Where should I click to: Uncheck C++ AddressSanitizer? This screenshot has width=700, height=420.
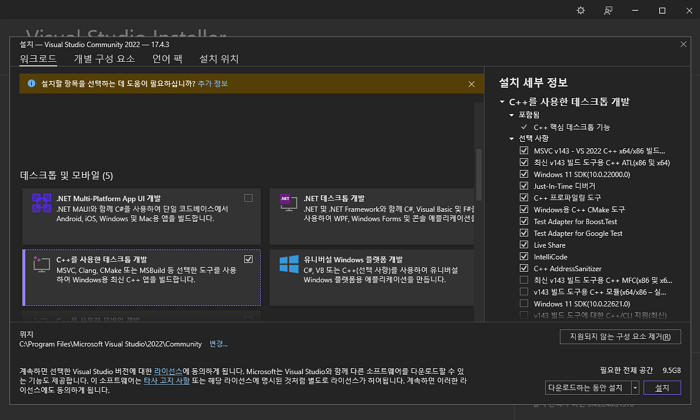coord(524,268)
